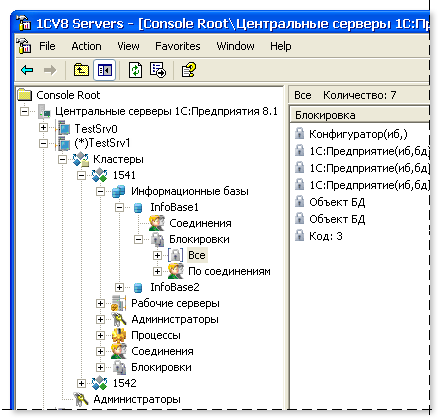Select the Рабочие серверы tree item label

tap(175, 303)
